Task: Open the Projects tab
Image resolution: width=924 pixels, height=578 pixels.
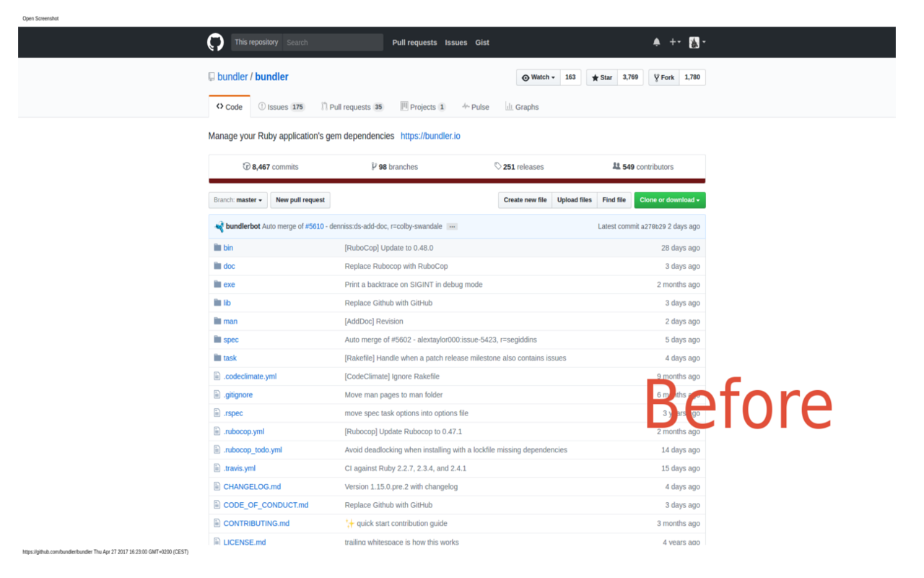Action: [423, 107]
